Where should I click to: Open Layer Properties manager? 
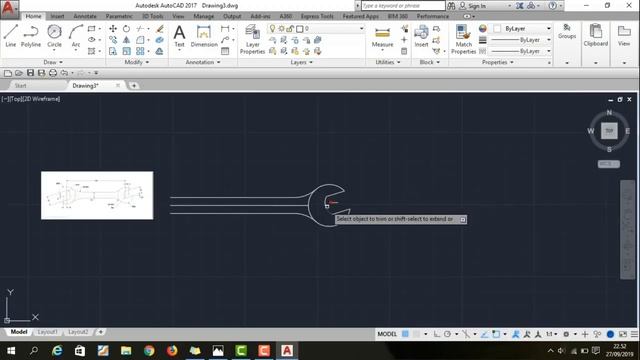pyautogui.click(x=252, y=39)
